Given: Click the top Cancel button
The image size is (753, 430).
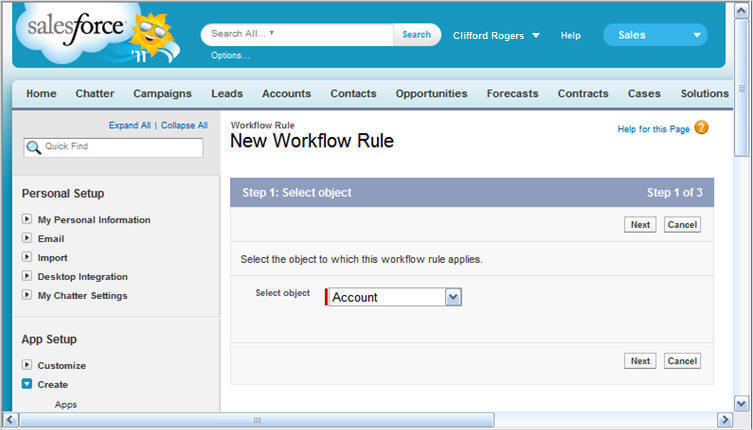Looking at the screenshot, I should [x=682, y=225].
